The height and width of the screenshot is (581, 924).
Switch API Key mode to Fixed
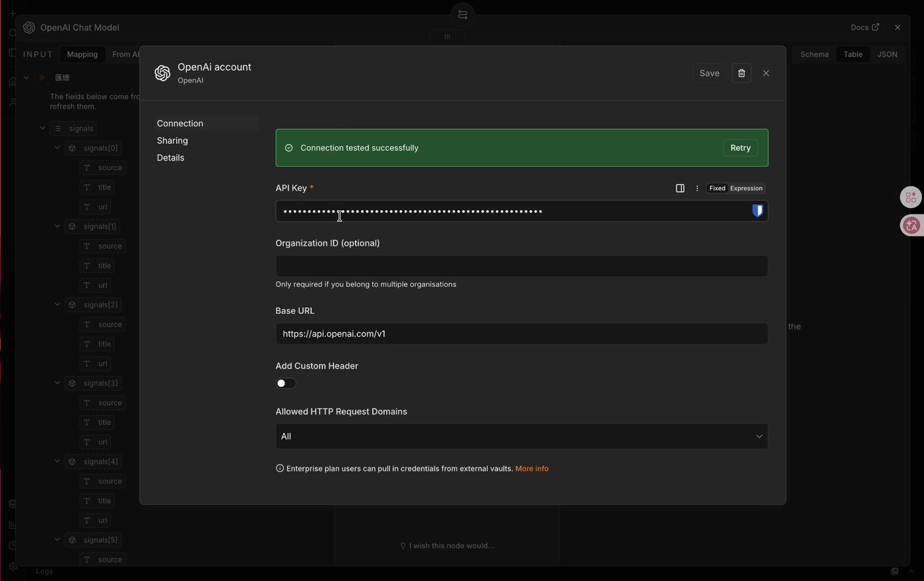point(717,188)
